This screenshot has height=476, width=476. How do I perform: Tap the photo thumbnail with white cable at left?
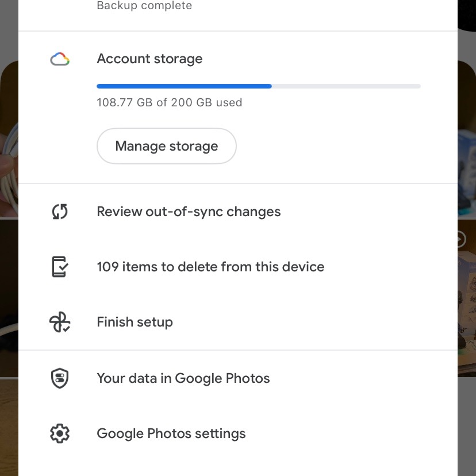(9, 139)
